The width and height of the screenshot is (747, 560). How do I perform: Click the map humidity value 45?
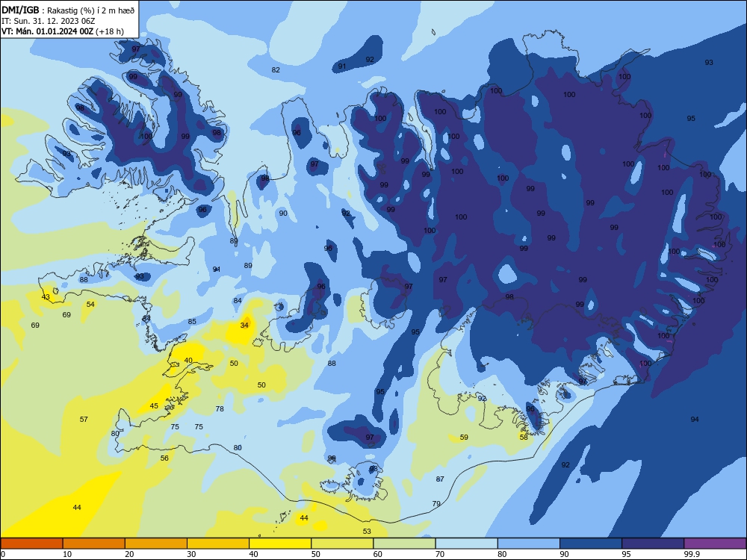pos(154,406)
